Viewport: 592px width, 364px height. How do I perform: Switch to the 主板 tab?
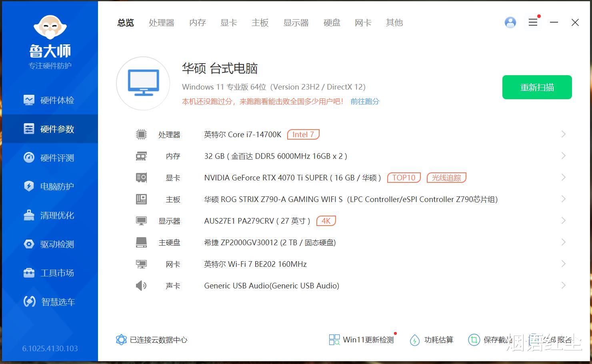pos(260,23)
